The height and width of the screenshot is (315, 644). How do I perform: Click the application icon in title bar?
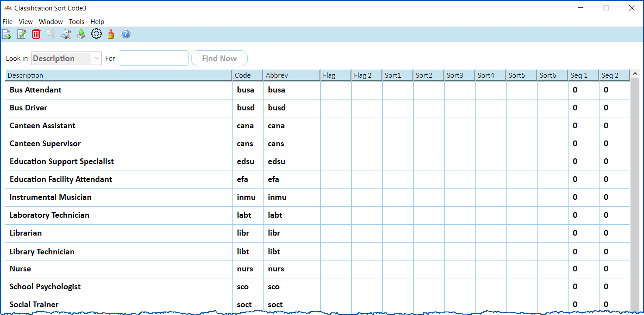(x=8, y=8)
